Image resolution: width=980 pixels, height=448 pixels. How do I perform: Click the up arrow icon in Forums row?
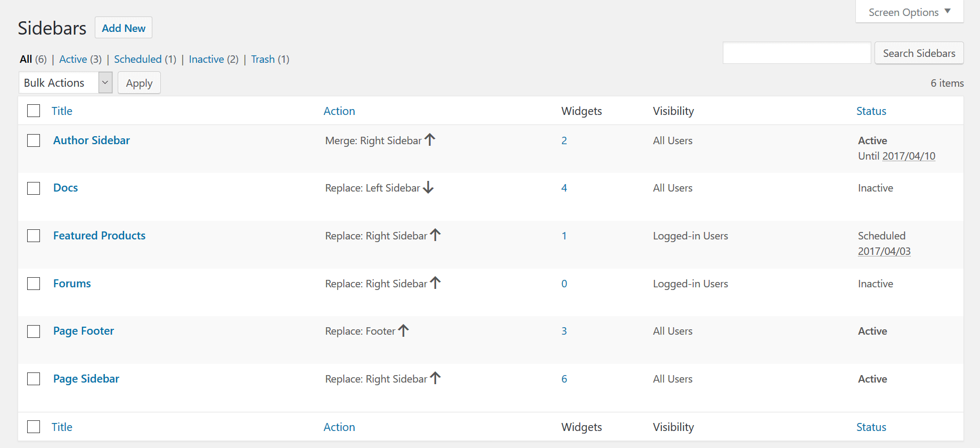435,283
